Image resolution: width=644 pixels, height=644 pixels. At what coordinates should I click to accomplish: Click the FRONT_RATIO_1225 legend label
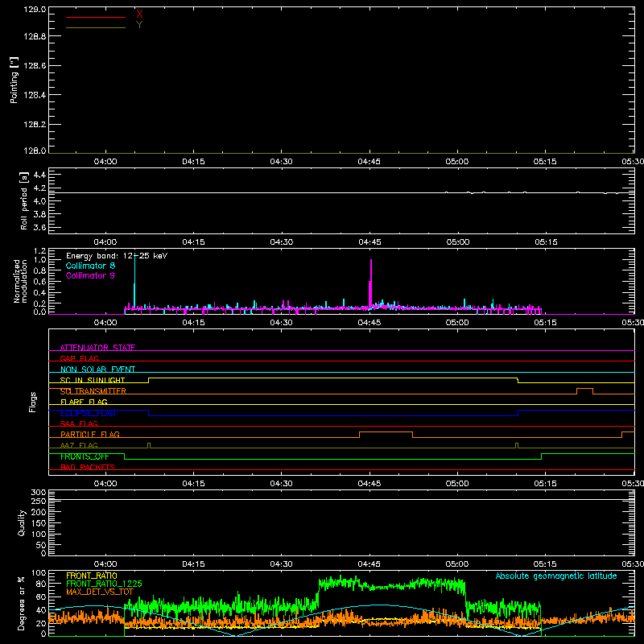click(104, 584)
